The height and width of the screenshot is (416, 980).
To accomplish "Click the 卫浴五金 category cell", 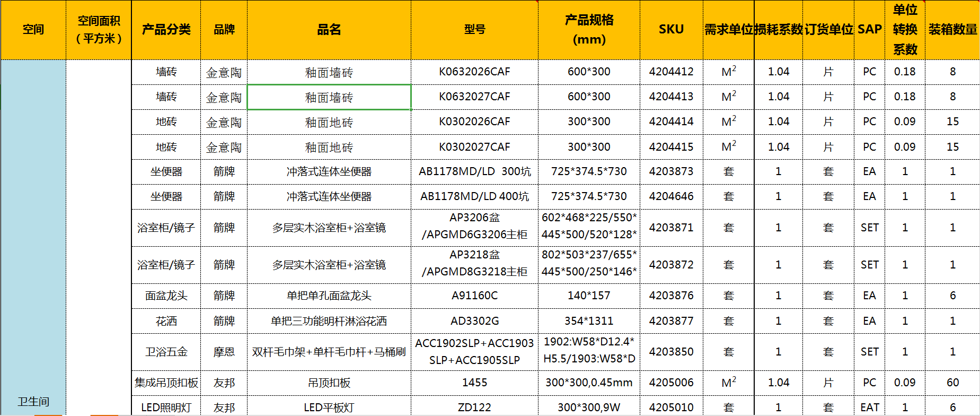I will tap(166, 352).
